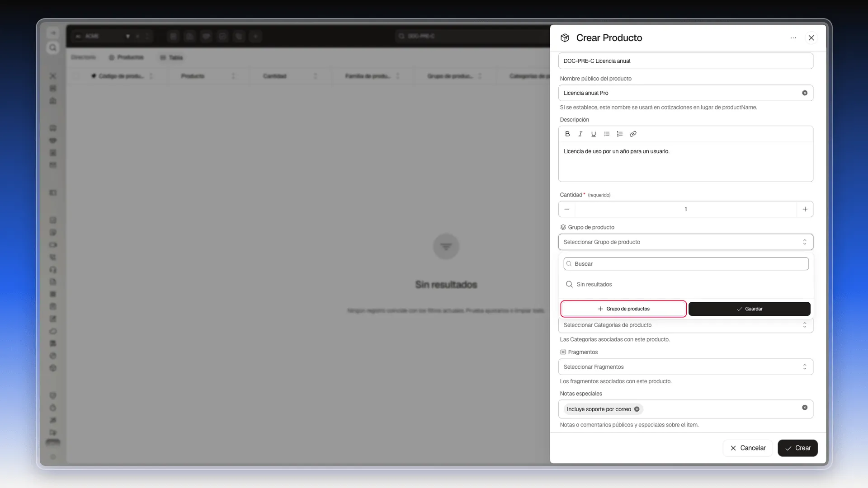Expand Seleccionar Categorías de producto dropdown

point(685,325)
